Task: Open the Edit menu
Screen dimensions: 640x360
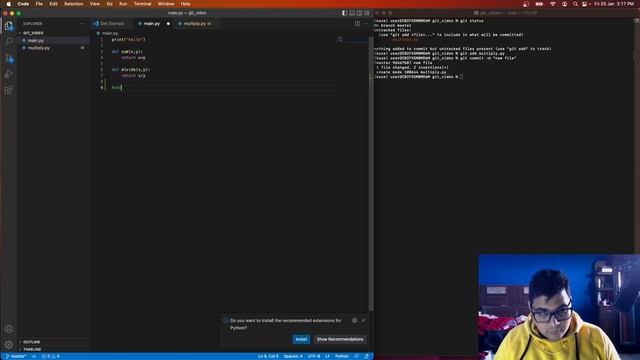Action: tap(53, 4)
